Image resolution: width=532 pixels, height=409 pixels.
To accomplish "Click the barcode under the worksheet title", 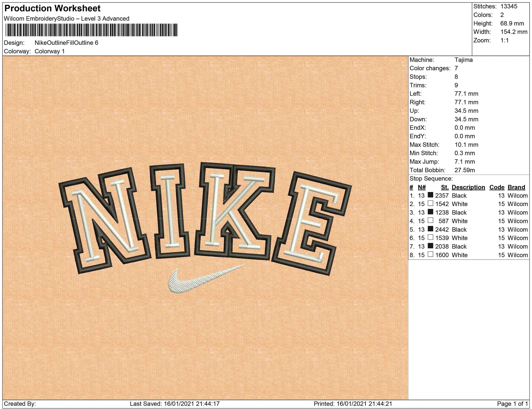I will coord(91,30).
